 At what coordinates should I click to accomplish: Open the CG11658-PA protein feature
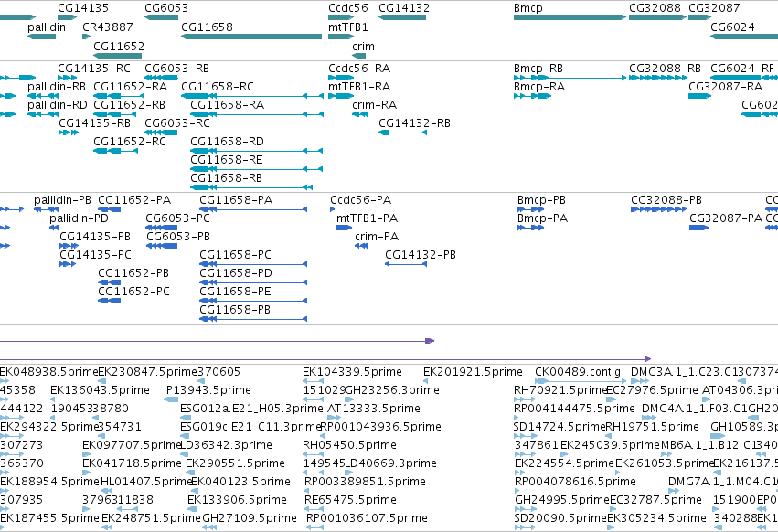point(253,209)
